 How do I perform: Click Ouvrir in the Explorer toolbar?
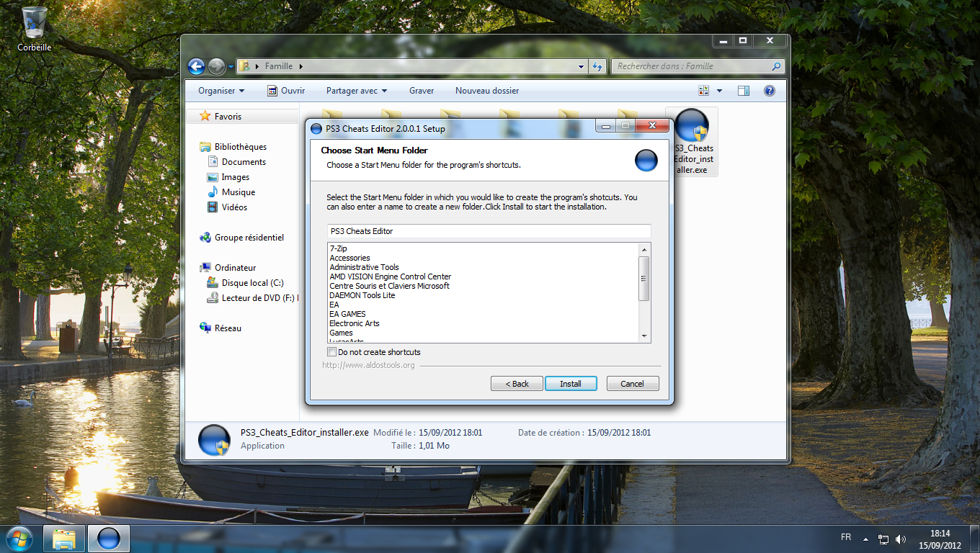(286, 91)
